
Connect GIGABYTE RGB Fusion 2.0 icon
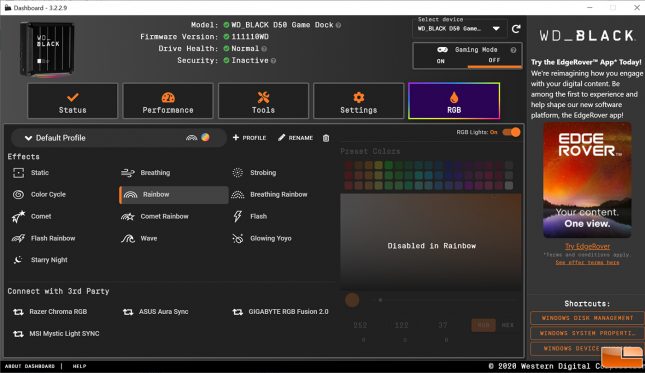point(237,312)
